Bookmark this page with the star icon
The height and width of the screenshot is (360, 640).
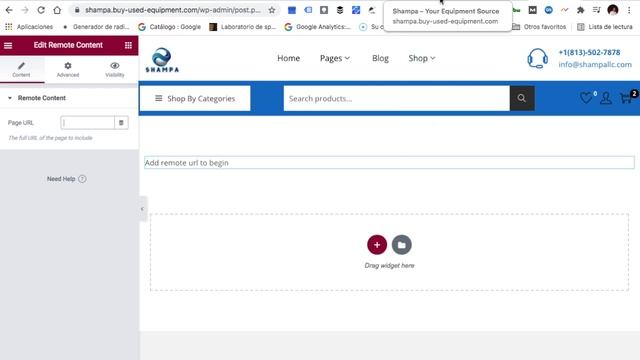pos(272,10)
